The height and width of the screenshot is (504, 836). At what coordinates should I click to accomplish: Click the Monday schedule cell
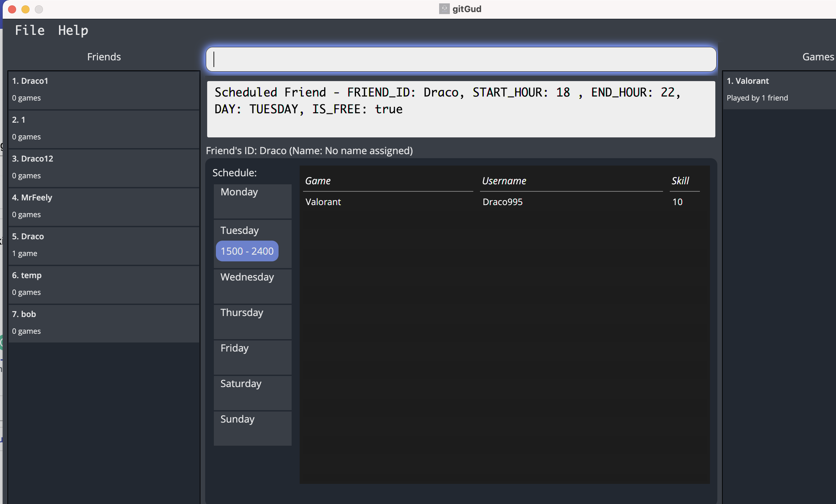pos(252,201)
